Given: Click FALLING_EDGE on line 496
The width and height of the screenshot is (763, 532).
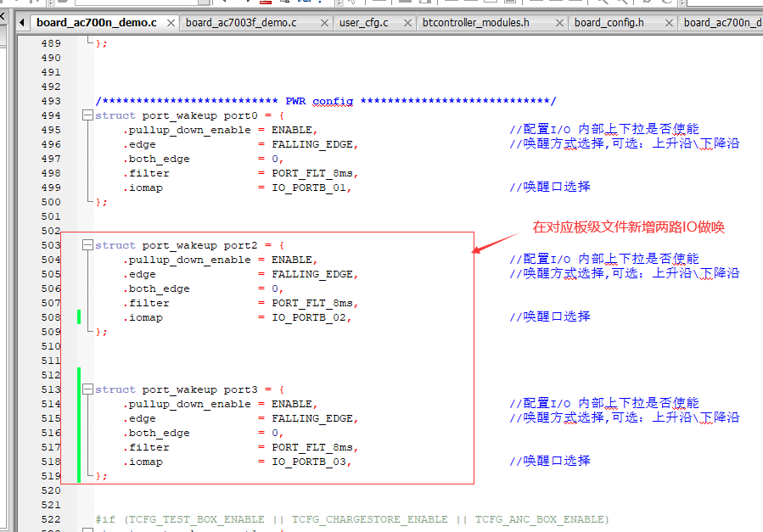Looking at the screenshot, I should click(x=312, y=144).
